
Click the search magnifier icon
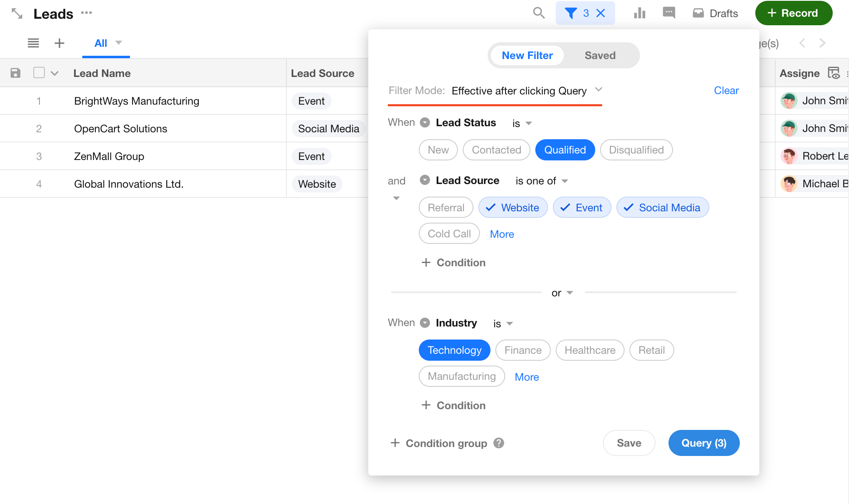click(x=539, y=13)
